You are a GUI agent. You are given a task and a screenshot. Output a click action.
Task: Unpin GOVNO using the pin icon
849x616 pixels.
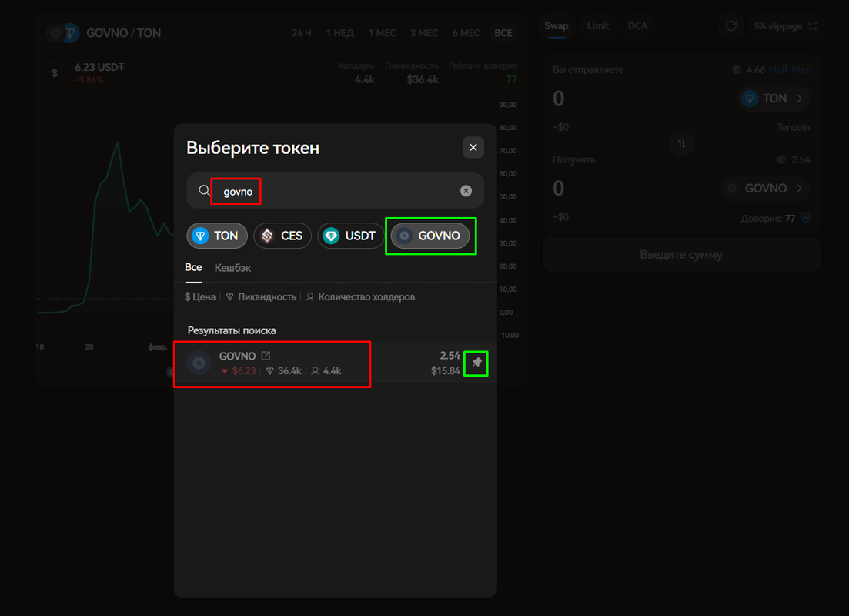coord(476,363)
